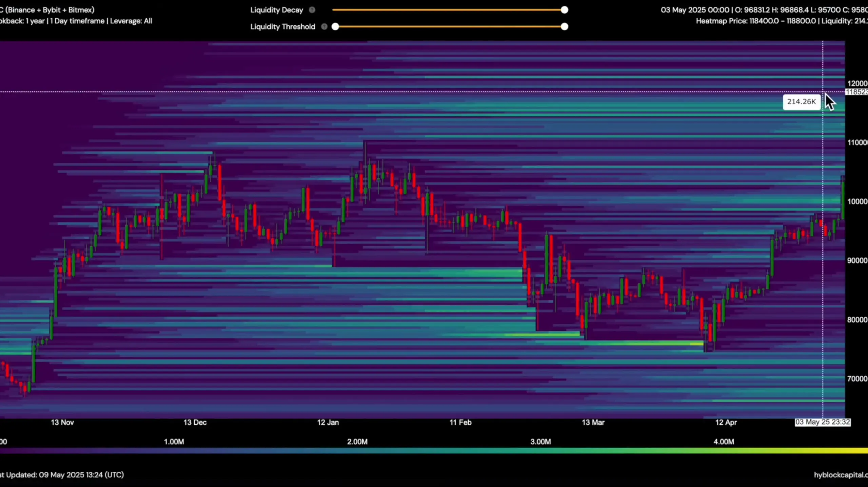The image size is (868, 487).
Task: Click the 12 Apr date label
Action: tap(726, 422)
